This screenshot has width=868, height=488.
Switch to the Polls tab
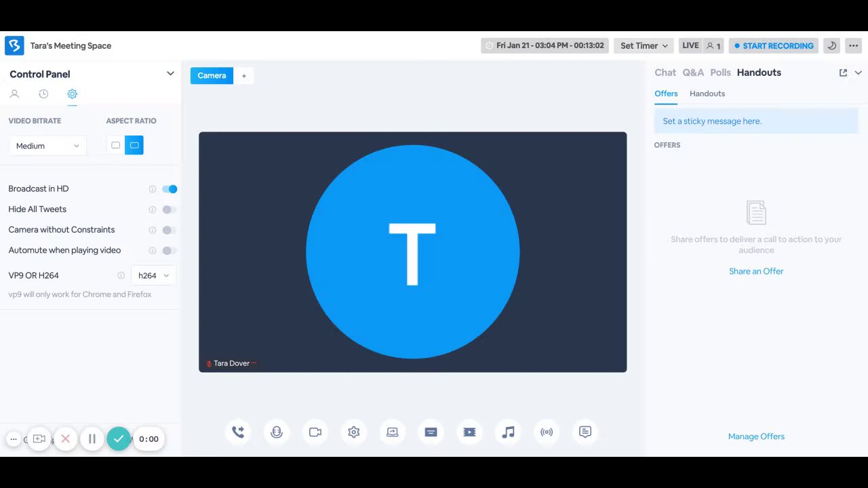point(720,73)
